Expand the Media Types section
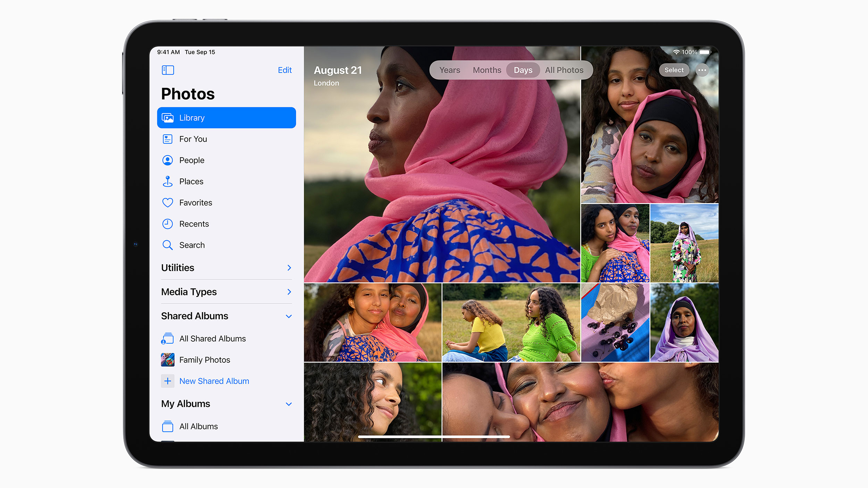The image size is (868, 488). 290,291
